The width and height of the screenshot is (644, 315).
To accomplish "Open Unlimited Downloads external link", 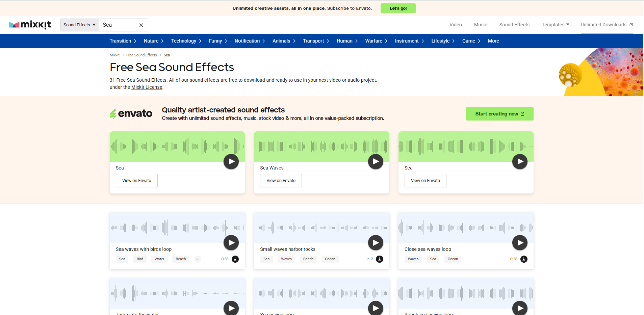I will [x=606, y=25].
